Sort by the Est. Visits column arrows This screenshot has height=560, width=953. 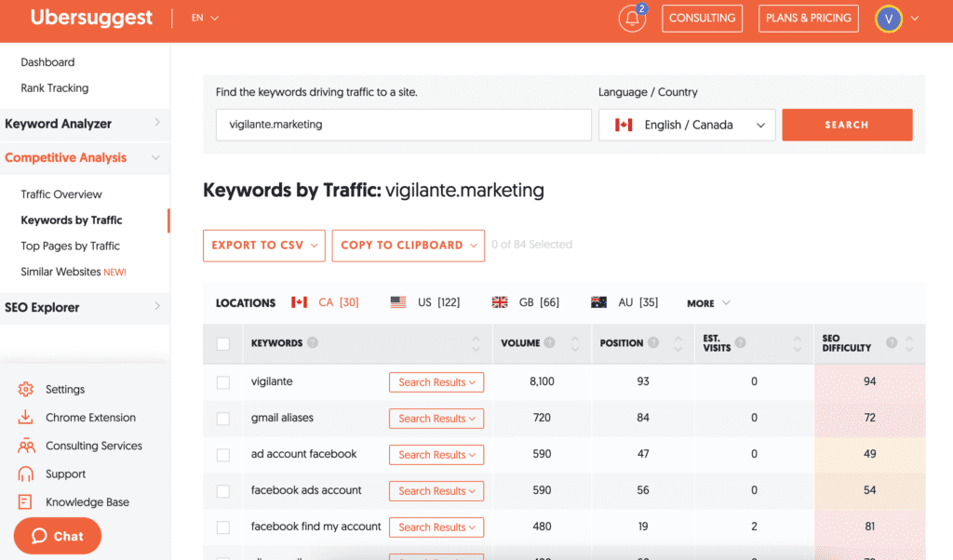click(798, 344)
